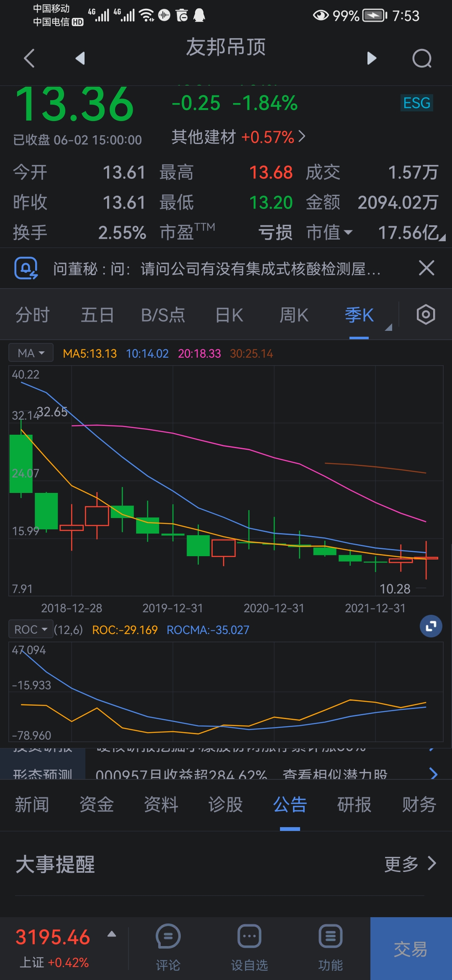The height and width of the screenshot is (980, 452).
Task: Select the 季K chart tab
Action: click(x=359, y=315)
